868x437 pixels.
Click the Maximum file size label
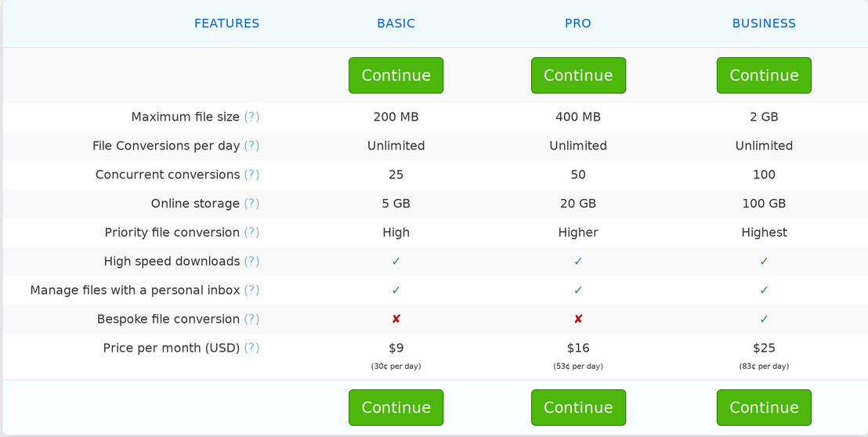[x=186, y=117]
